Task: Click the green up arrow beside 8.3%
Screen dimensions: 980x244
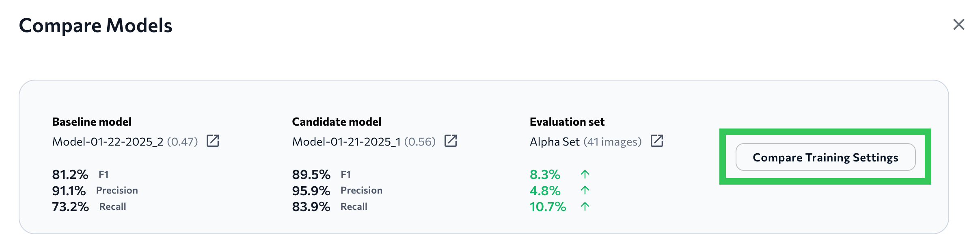Action: point(585,174)
